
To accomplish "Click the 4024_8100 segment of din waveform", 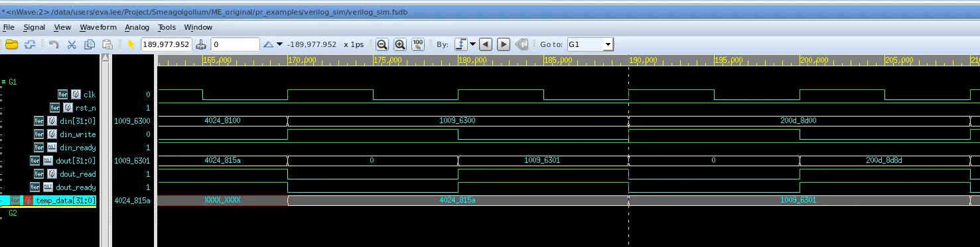I will [222, 121].
